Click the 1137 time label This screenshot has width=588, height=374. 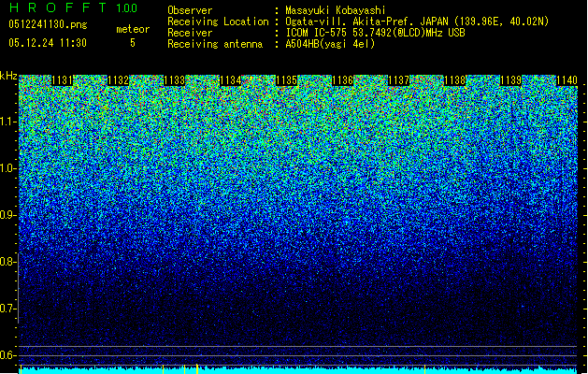(399, 80)
